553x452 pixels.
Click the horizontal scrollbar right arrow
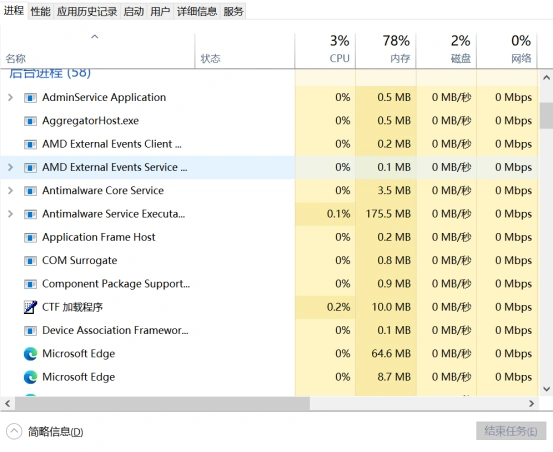(x=531, y=403)
